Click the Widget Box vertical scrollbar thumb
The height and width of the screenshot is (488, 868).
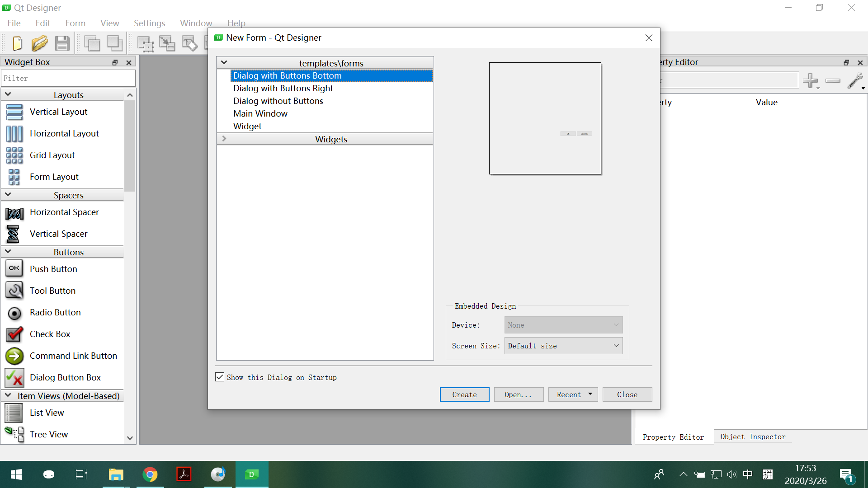[x=130, y=145]
